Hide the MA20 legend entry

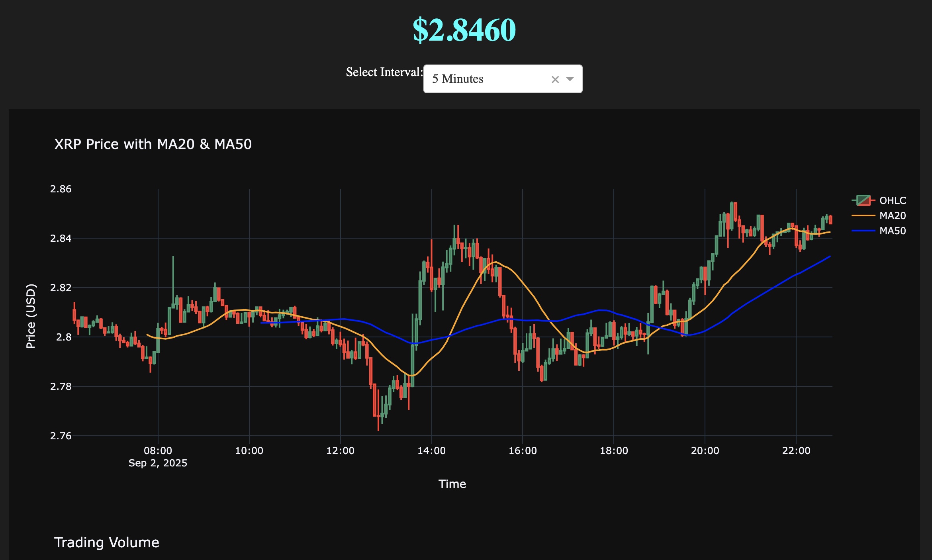[x=892, y=215]
